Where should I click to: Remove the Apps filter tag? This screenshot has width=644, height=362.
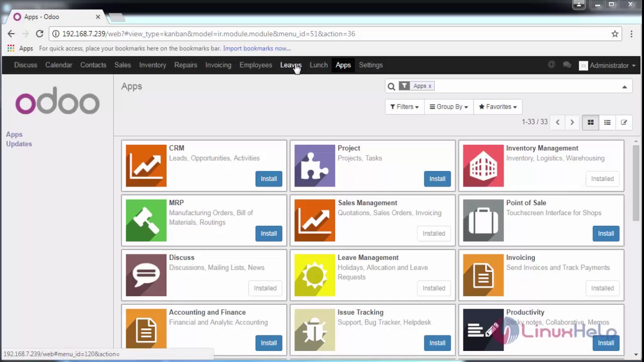pyautogui.click(x=430, y=86)
